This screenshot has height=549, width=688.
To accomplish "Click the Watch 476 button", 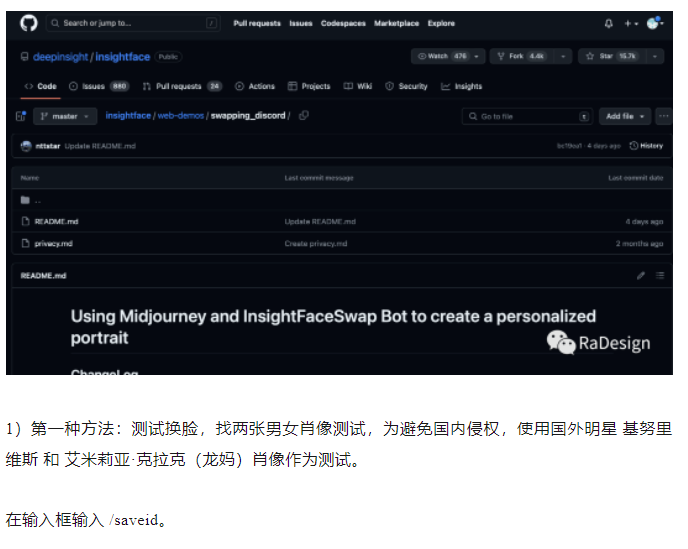I will point(442,56).
